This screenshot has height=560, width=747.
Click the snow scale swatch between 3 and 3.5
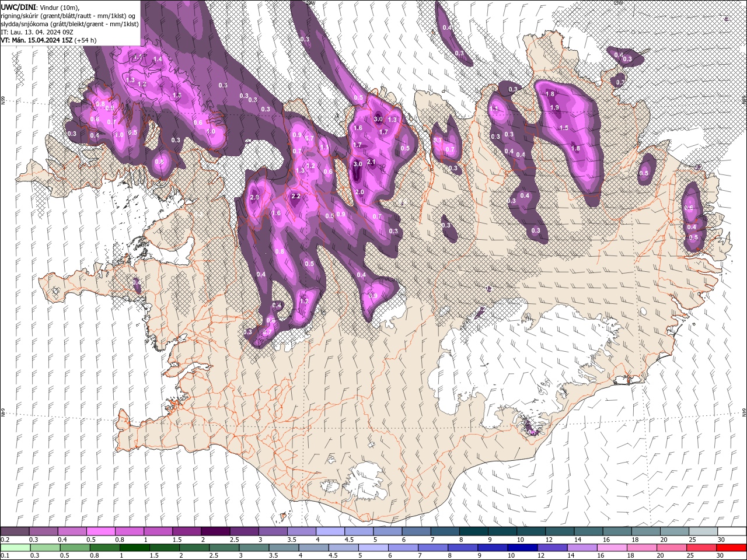click(x=273, y=531)
